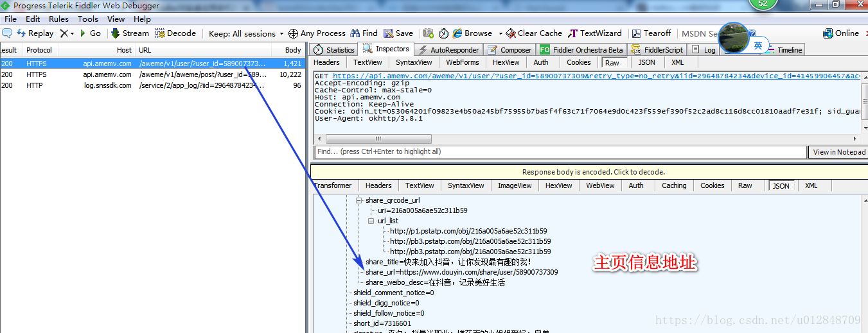This screenshot has width=868, height=333.
Task: Click the Browse toolbar button
Action: click(x=472, y=33)
